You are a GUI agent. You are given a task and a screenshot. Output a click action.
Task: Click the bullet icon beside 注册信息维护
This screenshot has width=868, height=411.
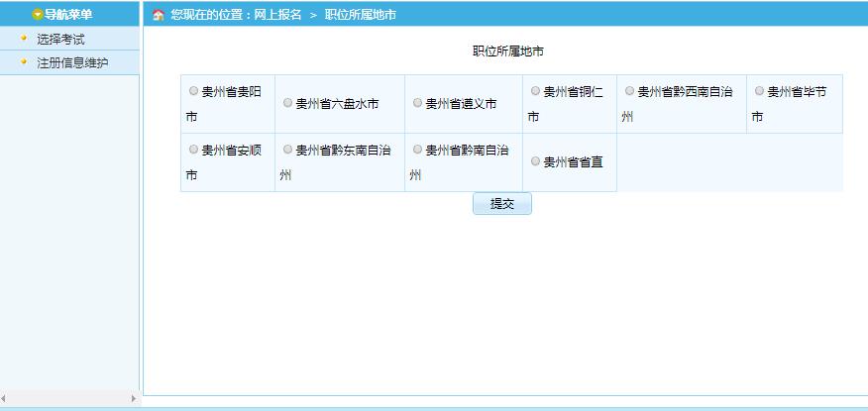(24, 62)
